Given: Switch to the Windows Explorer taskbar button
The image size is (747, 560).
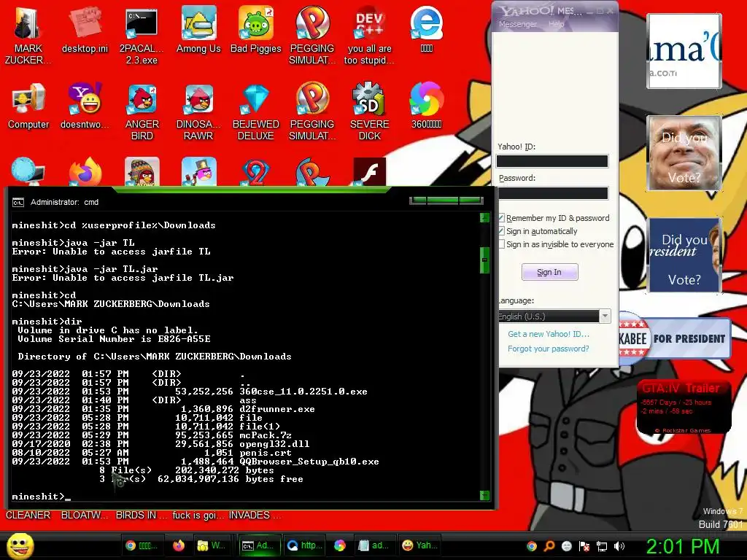Looking at the screenshot, I should pos(212,545).
